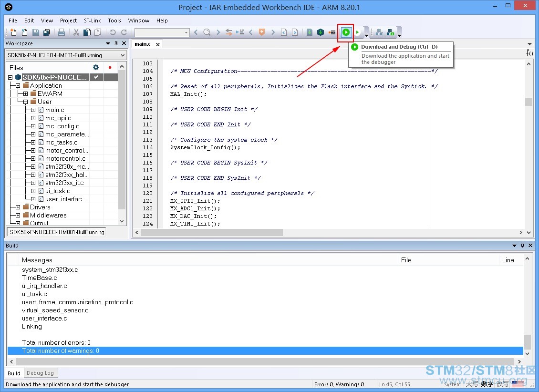This screenshot has width=539, height=392.
Task: Expand the main.c tree node
Action: pyautogui.click(x=33, y=110)
